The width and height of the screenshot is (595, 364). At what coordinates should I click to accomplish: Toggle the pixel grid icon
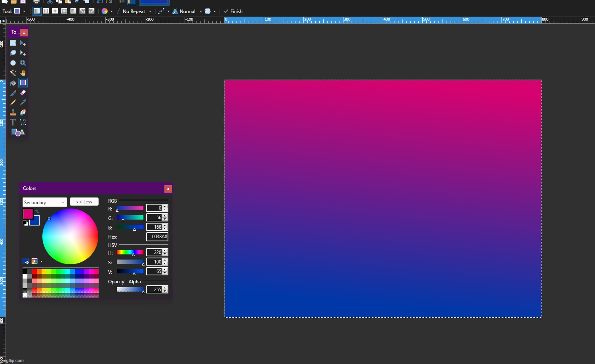(x=122, y=2)
